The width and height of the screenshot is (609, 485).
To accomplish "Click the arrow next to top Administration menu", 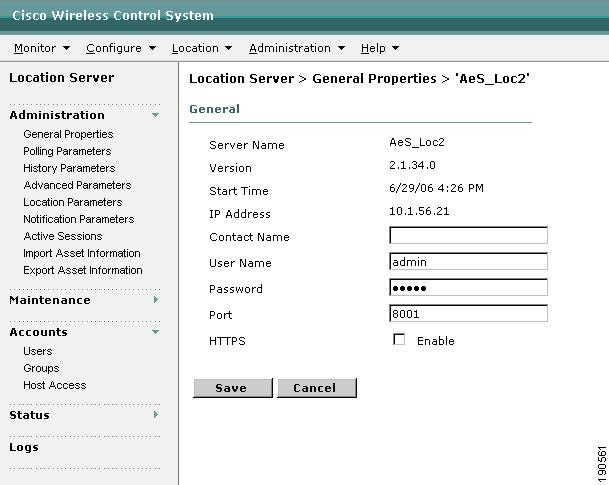I will 341,48.
